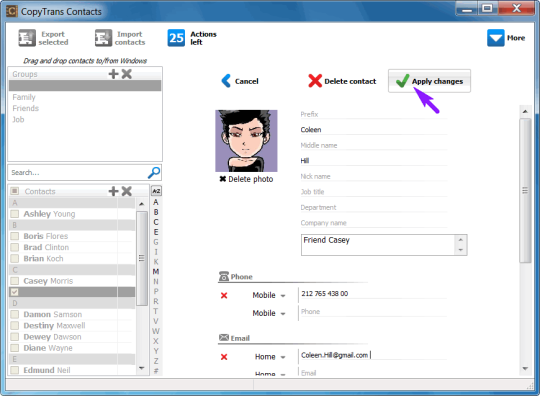Click the last name field Hill
540x396 pixels.
click(374, 160)
